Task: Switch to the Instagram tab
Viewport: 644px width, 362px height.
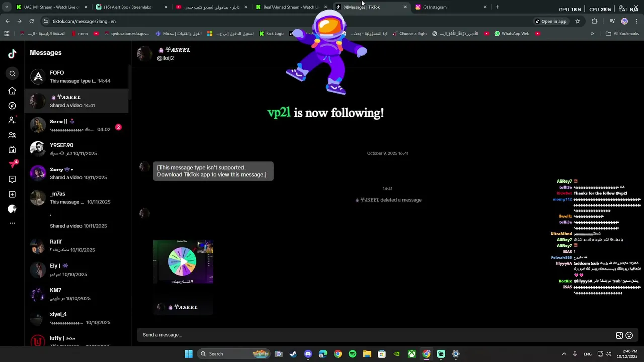Action: click(451, 7)
